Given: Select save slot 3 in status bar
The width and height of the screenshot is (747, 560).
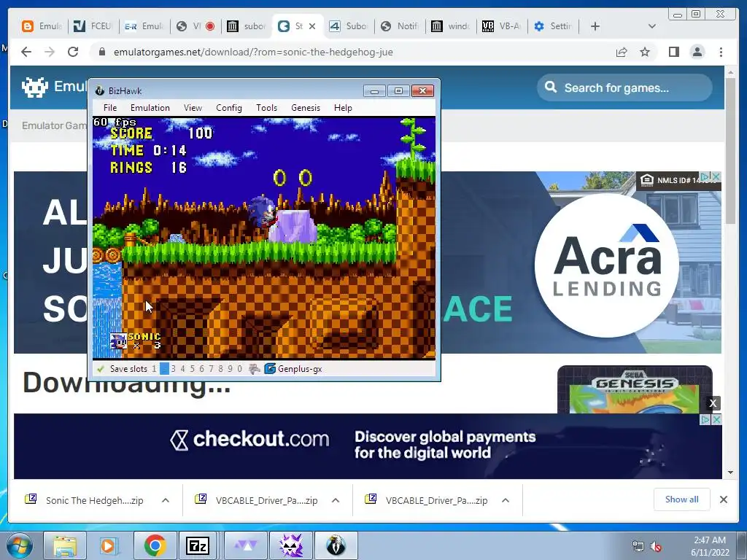Looking at the screenshot, I should tap(174, 368).
